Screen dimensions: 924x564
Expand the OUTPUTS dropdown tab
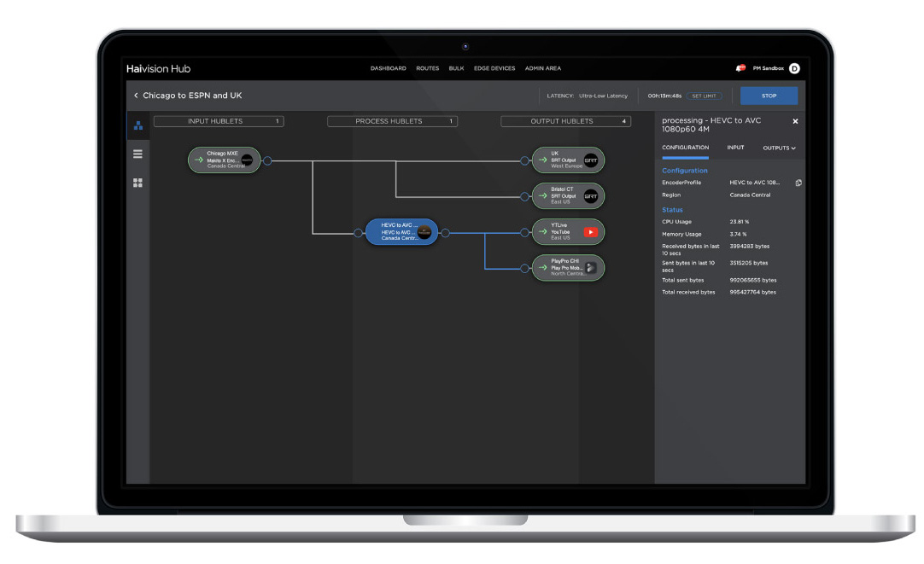pyautogui.click(x=779, y=148)
